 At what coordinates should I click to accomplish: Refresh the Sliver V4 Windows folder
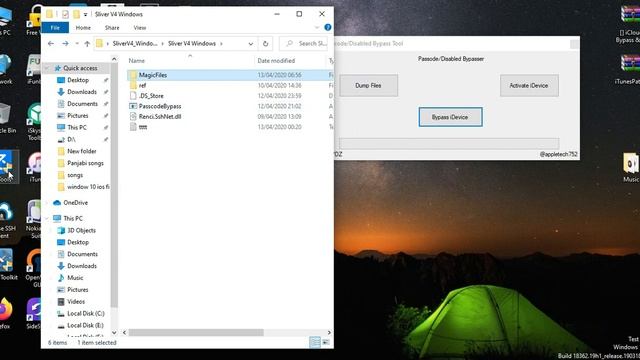click(x=265, y=43)
